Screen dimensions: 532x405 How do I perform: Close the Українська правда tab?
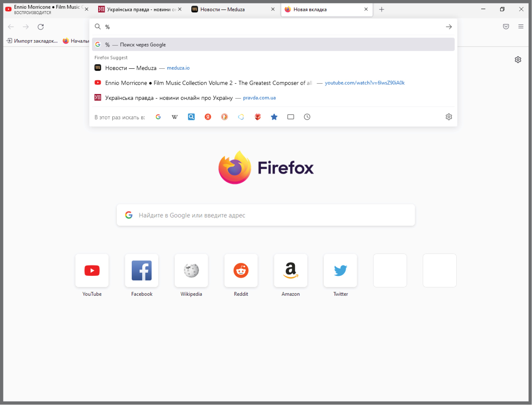pyautogui.click(x=180, y=9)
